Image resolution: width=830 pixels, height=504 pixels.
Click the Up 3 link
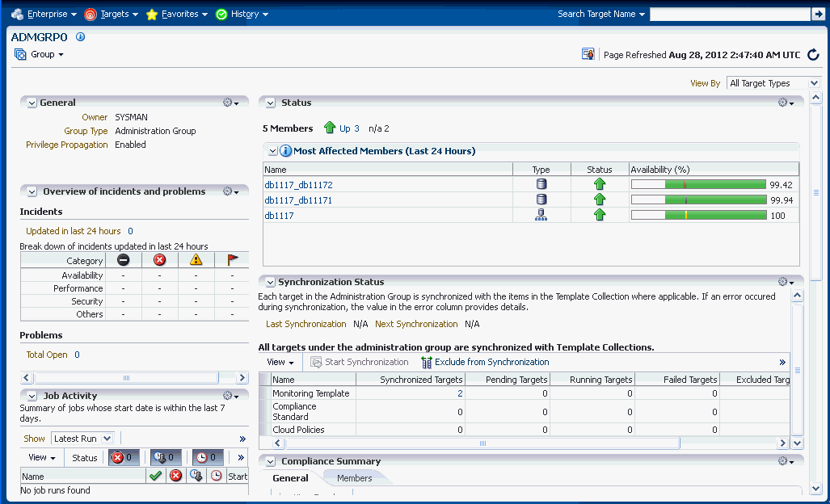[349, 128]
